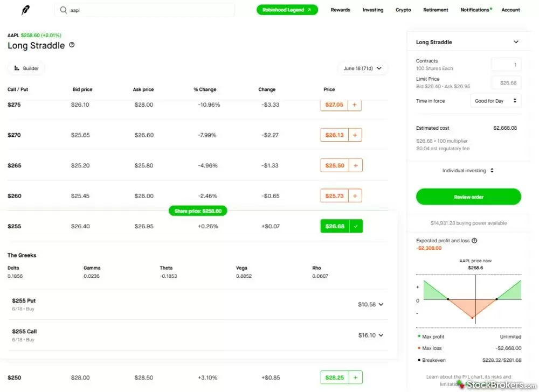Open Long Straddle help question icon
This screenshot has height=392, width=539.
pyautogui.click(x=72, y=45)
